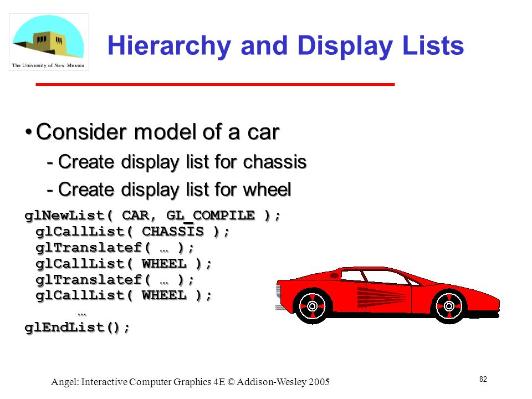The width and height of the screenshot is (532, 399).
Task: Click the code line "glNewList( CAR, GL_COMPILE );"
Action: (153, 216)
